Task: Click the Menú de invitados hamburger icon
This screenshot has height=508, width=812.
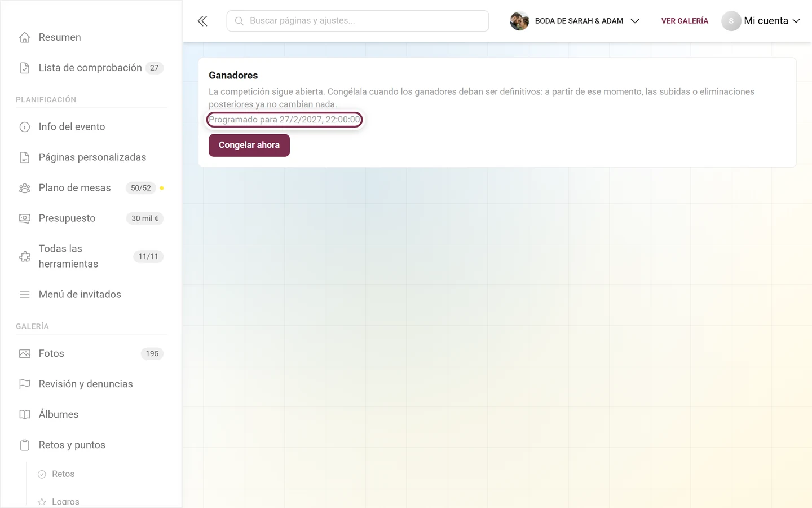Action: tap(25, 295)
